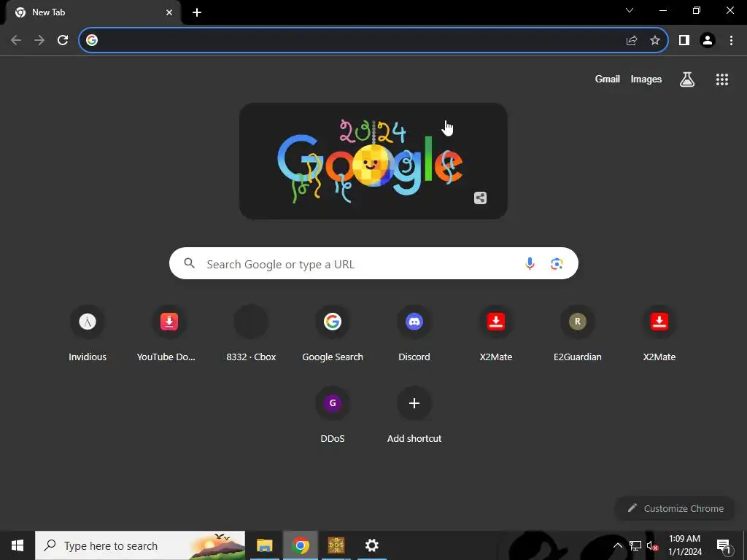Open the E2Guardian shortcut
The height and width of the screenshot is (560, 747).
click(578, 333)
